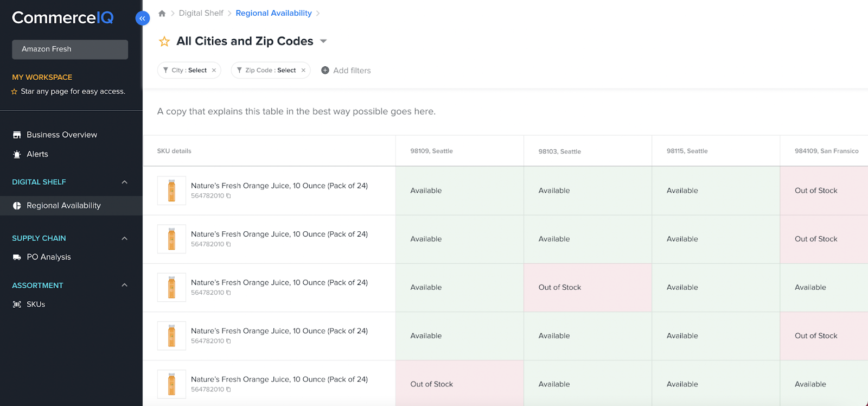This screenshot has width=868, height=406.
Task: Click the first orange juice product thumbnail
Action: click(x=171, y=191)
